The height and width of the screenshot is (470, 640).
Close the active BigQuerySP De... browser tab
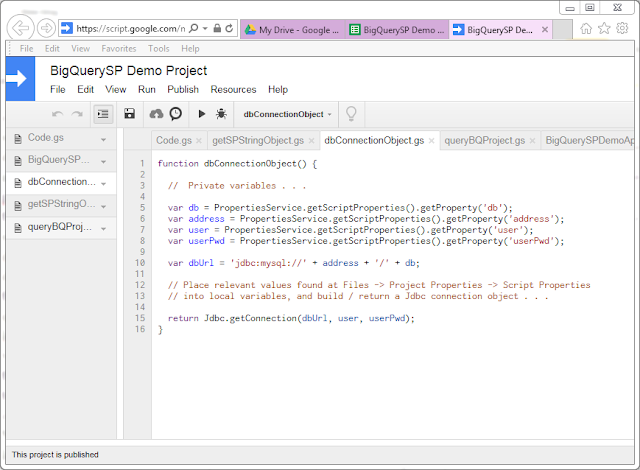click(x=545, y=29)
